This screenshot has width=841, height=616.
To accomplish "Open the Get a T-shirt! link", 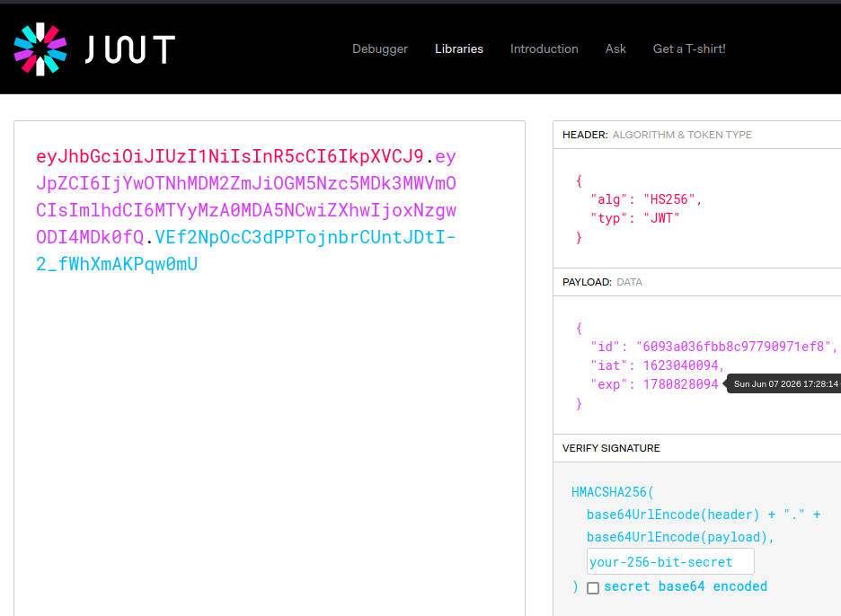I will click(x=688, y=48).
